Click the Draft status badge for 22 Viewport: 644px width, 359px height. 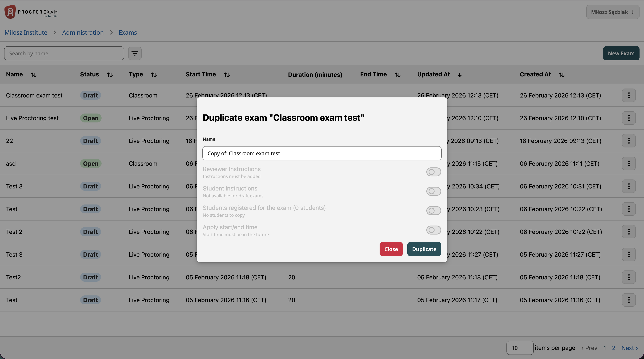[91, 141]
